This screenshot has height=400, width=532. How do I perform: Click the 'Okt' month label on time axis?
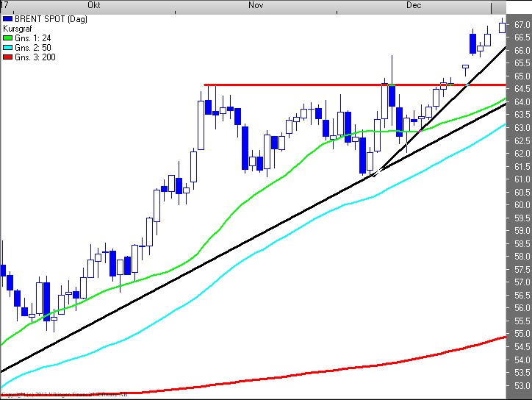pyautogui.click(x=93, y=5)
